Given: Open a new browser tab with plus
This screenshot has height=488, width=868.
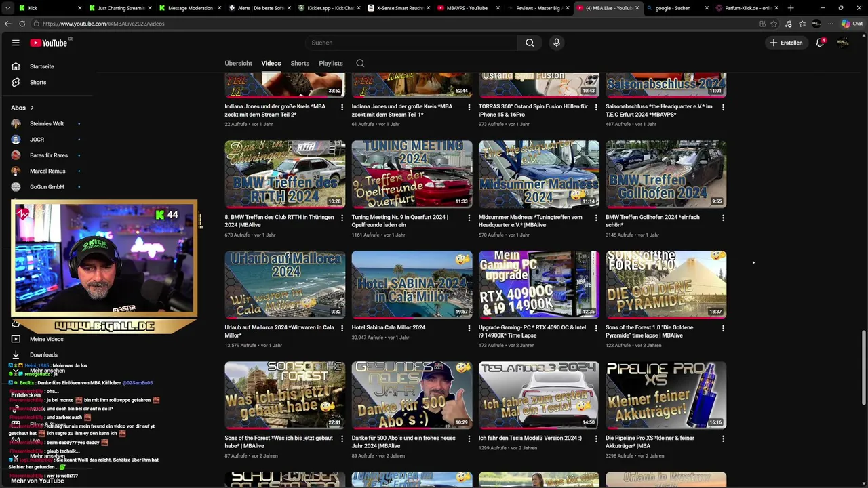Looking at the screenshot, I should coord(791,8).
